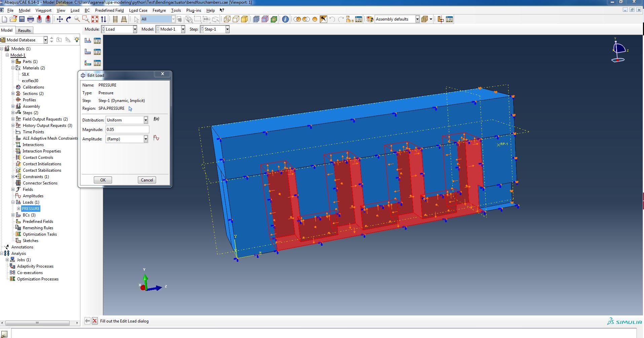
Task: Expand the BCs (3) tree node
Action: coord(13,215)
